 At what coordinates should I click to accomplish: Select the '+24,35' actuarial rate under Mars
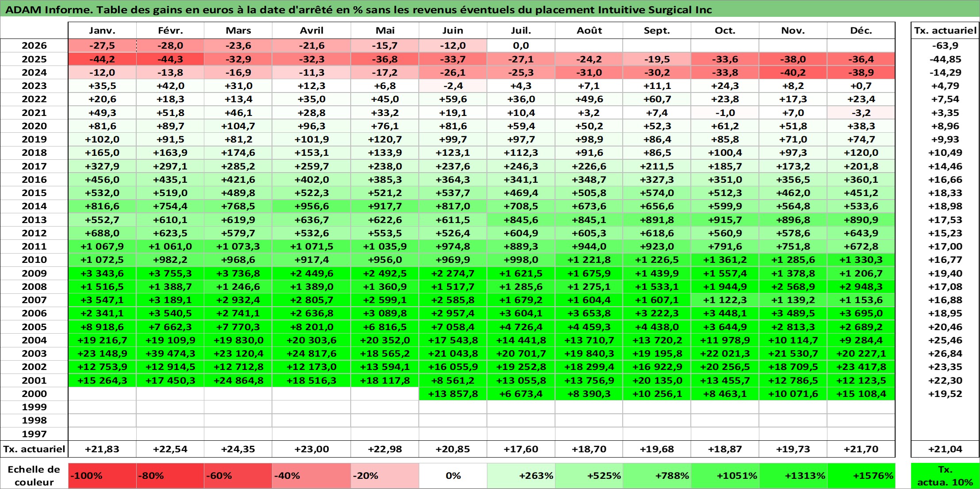coord(238,449)
